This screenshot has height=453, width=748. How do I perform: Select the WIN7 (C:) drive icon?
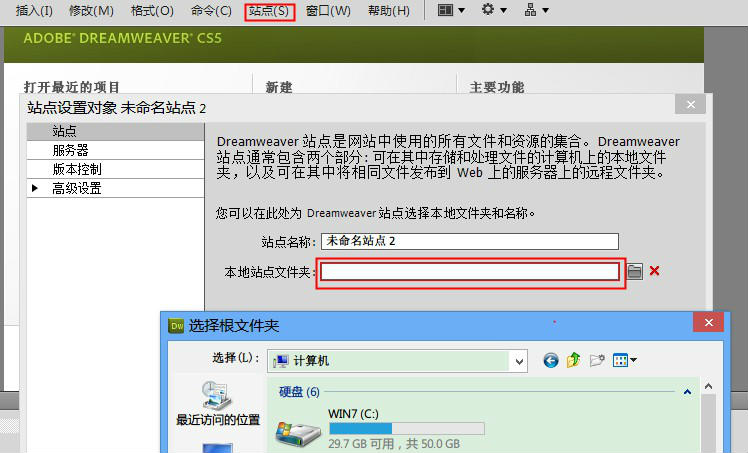[x=298, y=433]
